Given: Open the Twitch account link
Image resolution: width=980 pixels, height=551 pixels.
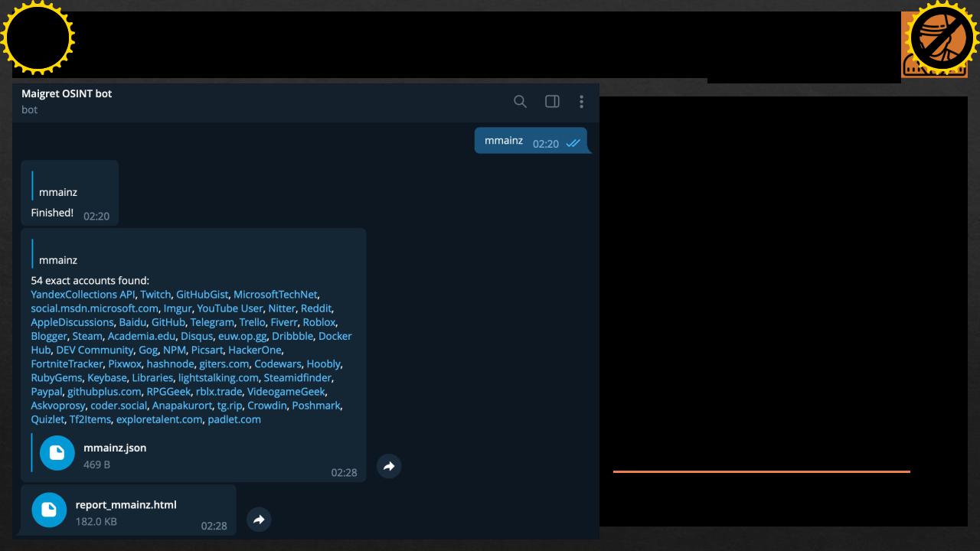Looking at the screenshot, I should 155,295.
